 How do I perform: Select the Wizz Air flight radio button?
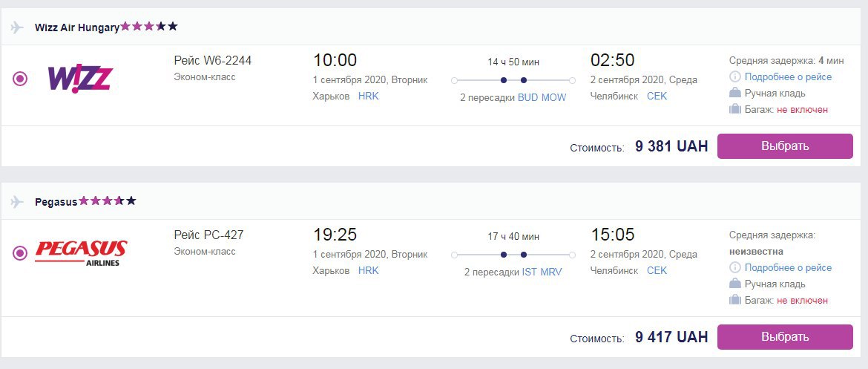pos(20,78)
